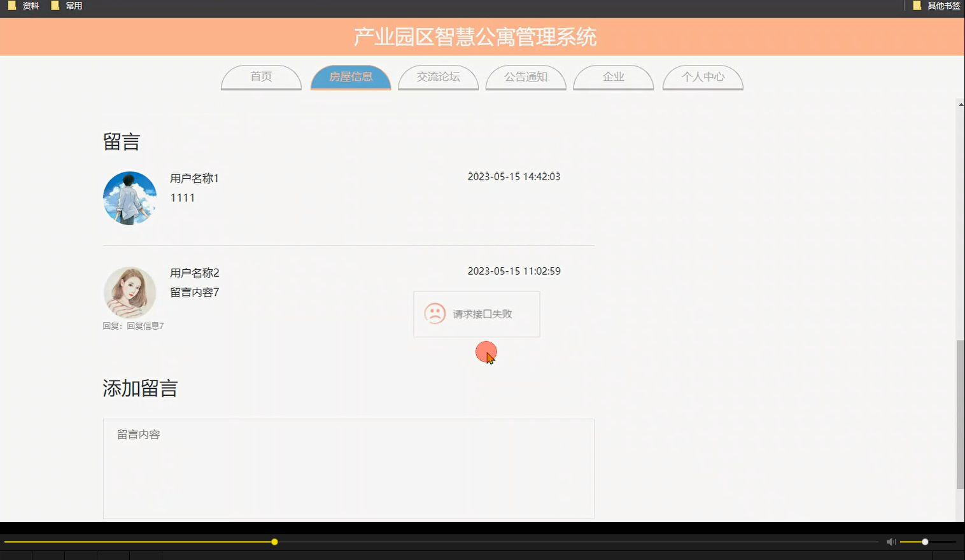965x560 pixels.
Task: Open the avatar of 用户名称2
Action: 130,292
